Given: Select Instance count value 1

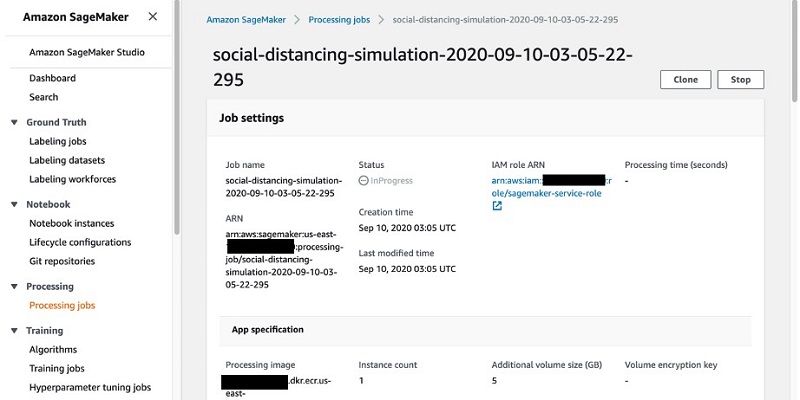Looking at the screenshot, I should pyautogui.click(x=361, y=381).
